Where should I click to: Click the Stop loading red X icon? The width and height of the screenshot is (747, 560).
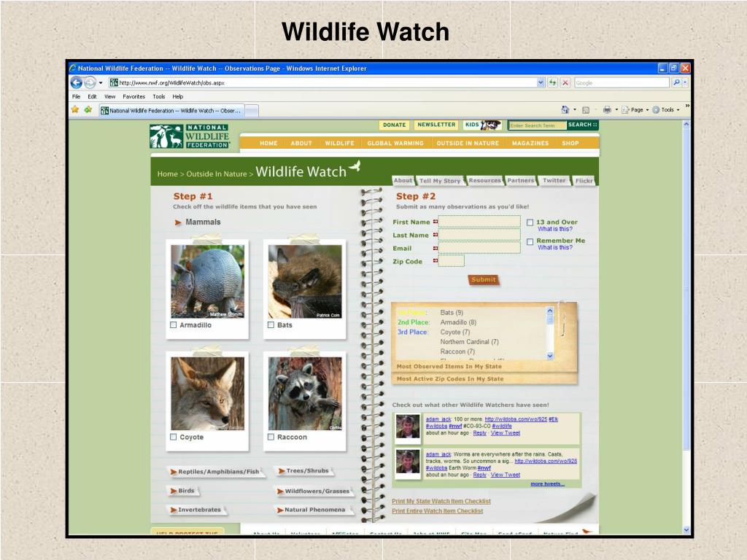(x=565, y=82)
